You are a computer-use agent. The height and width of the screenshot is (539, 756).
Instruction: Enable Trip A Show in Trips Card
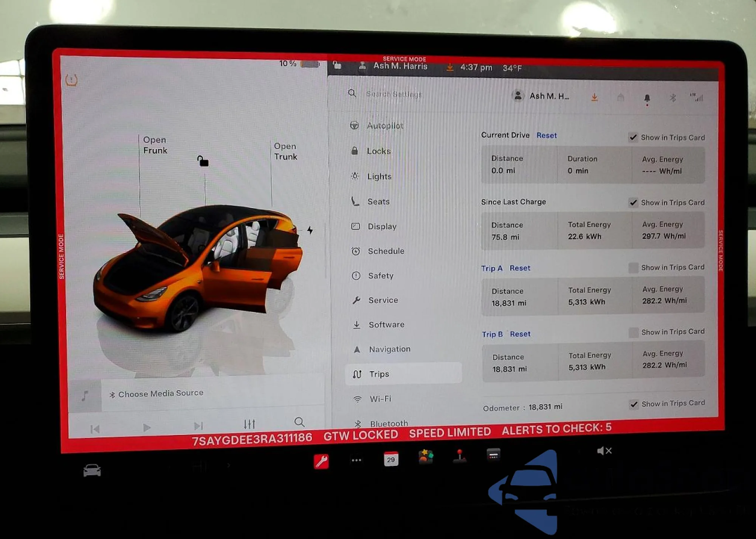[x=633, y=268]
